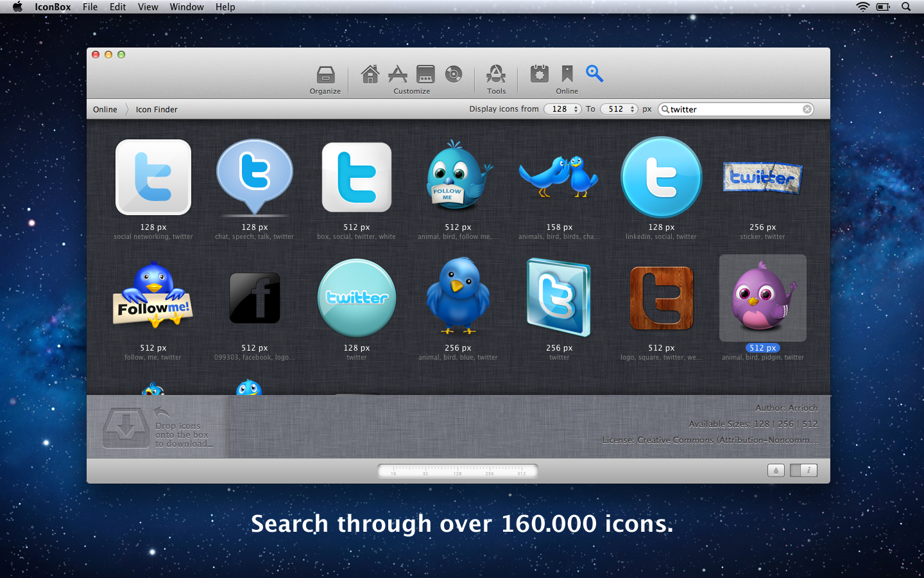Expand the Online breadcrumb menu
Screen dimensions: 924x578
tap(105, 109)
